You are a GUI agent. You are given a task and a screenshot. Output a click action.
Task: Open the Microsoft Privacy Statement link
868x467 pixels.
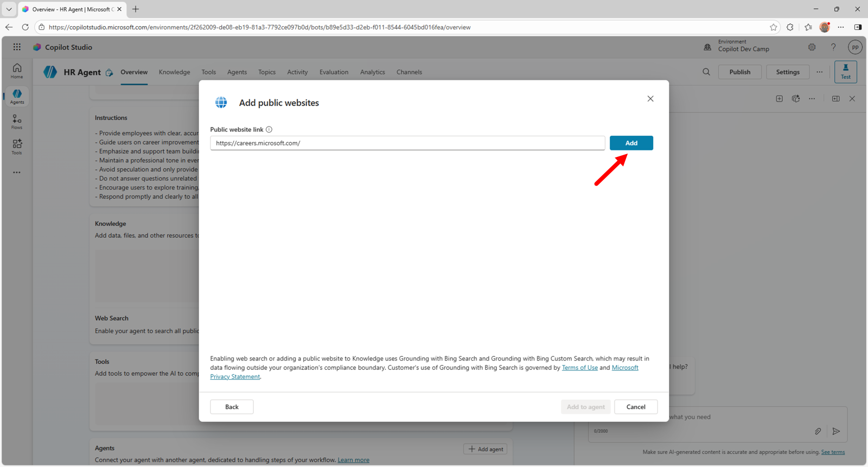point(424,372)
